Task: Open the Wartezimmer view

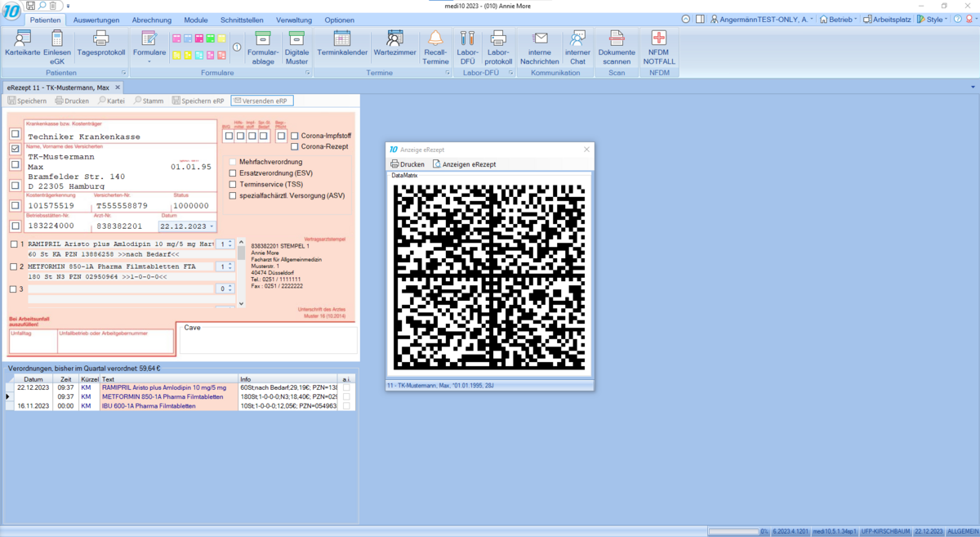Action: (x=395, y=45)
